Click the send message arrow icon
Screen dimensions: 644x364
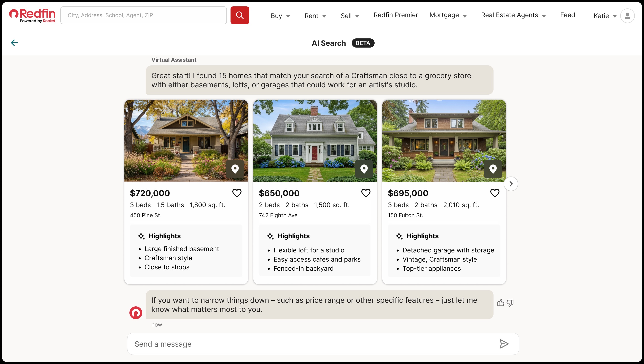click(504, 344)
